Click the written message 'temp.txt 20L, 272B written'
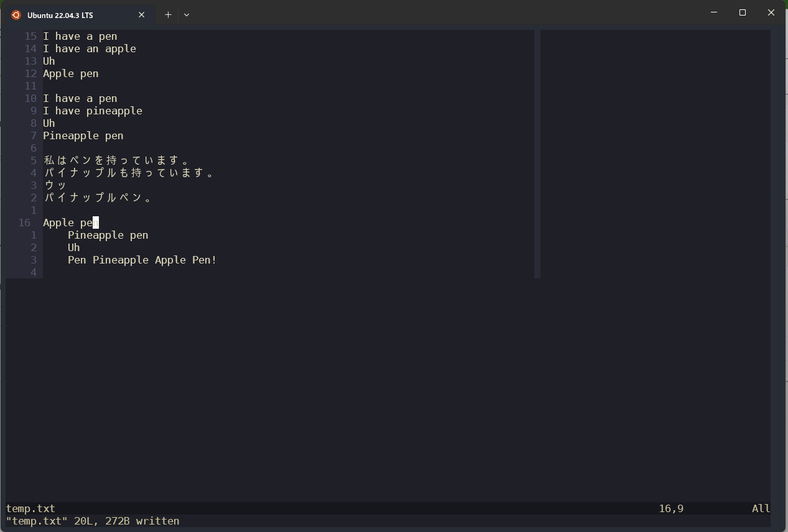Screen dimensions: 788x532 [89, 521]
